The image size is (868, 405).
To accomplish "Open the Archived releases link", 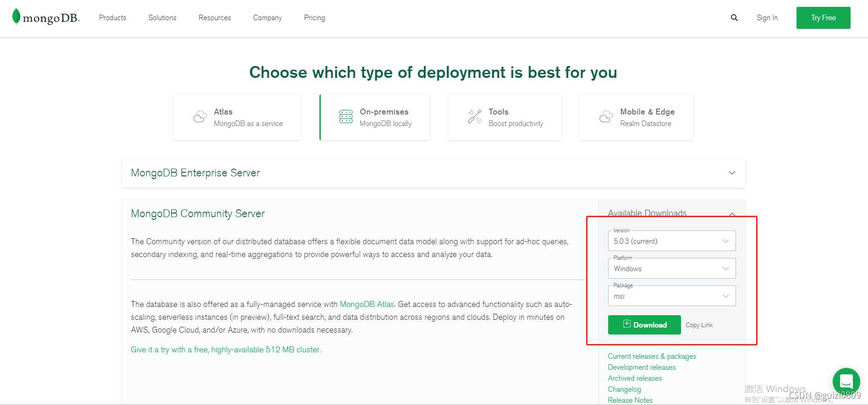I will pyautogui.click(x=635, y=378).
